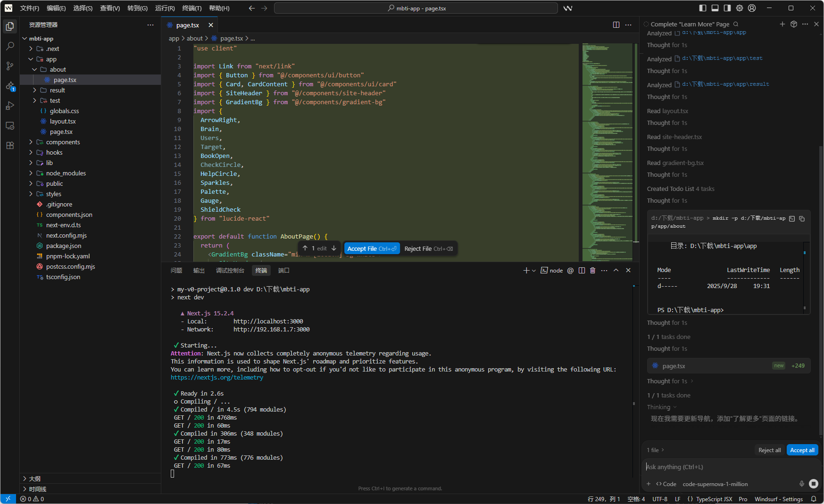Kill terminal with the trash icon
824x504 pixels.
tap(593, 271)
